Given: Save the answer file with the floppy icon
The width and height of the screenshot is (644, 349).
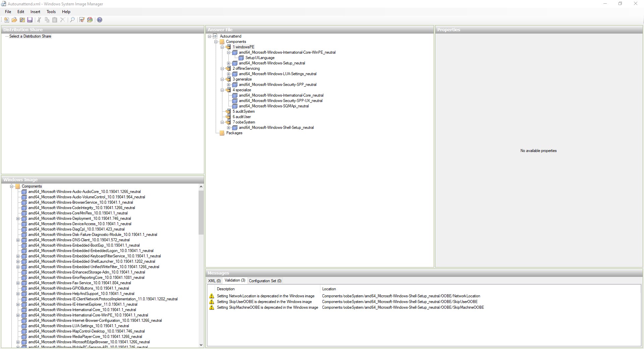Looking at the screenshot, I should [30, 20].
